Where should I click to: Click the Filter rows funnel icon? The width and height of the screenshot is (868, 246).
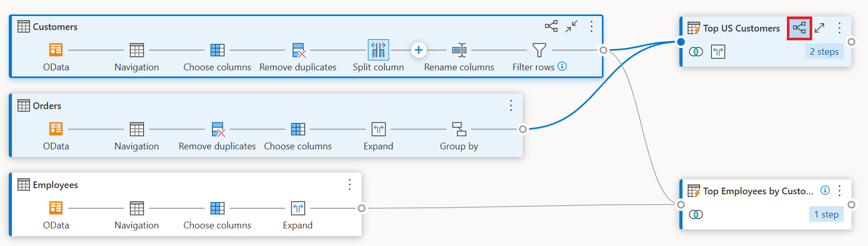tap(539, 50)
